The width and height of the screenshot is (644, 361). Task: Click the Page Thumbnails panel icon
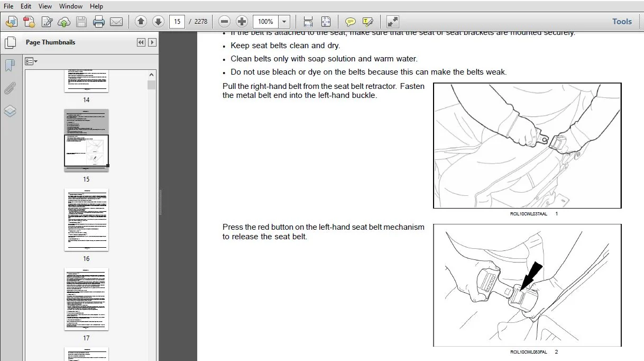click(11, 43)
